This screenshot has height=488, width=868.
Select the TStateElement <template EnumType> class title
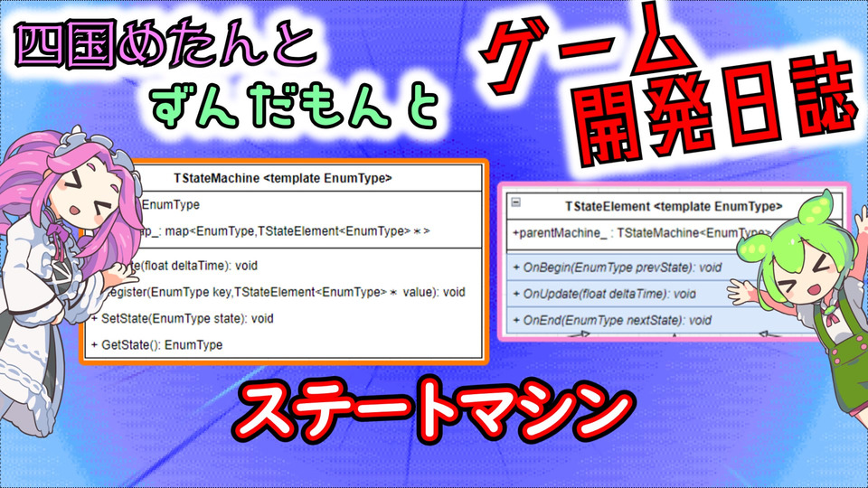pos(674,206)
